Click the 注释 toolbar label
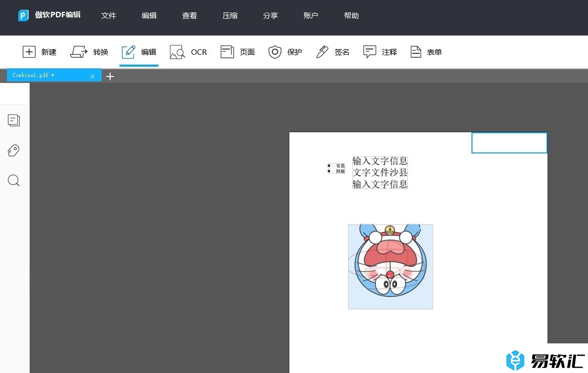This screenshot has height=373, width=588. pos(390,52)
